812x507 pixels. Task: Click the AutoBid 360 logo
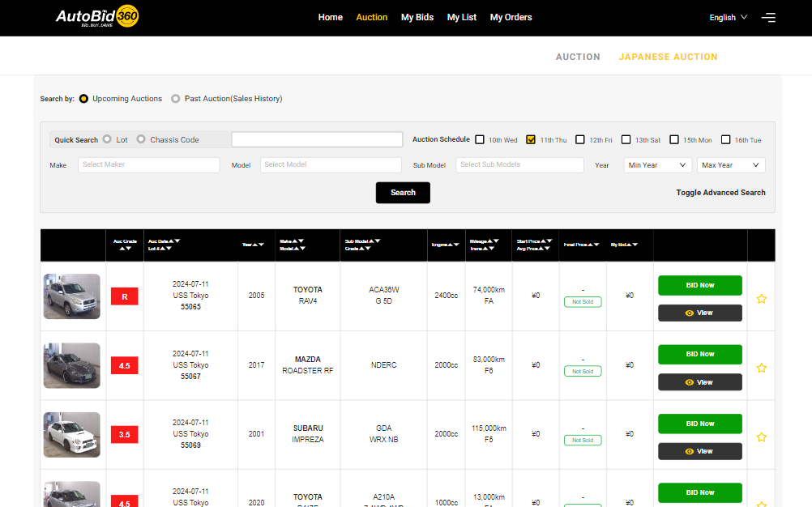click(97, 16)
